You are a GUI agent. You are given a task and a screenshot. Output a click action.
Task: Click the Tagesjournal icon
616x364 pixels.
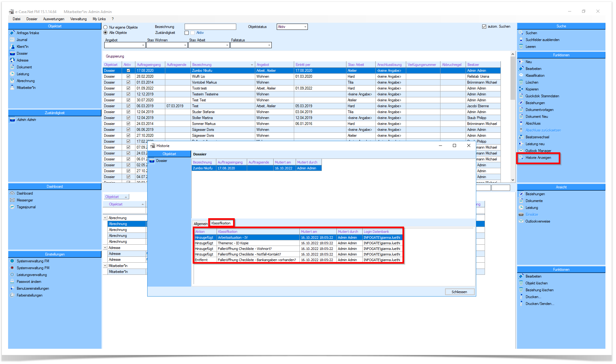click(x=12, y=207)
